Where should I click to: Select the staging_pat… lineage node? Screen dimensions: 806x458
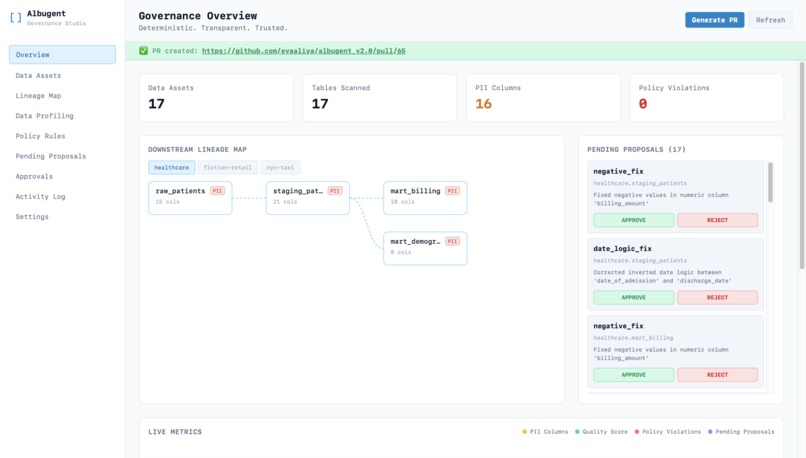point(308,198)
